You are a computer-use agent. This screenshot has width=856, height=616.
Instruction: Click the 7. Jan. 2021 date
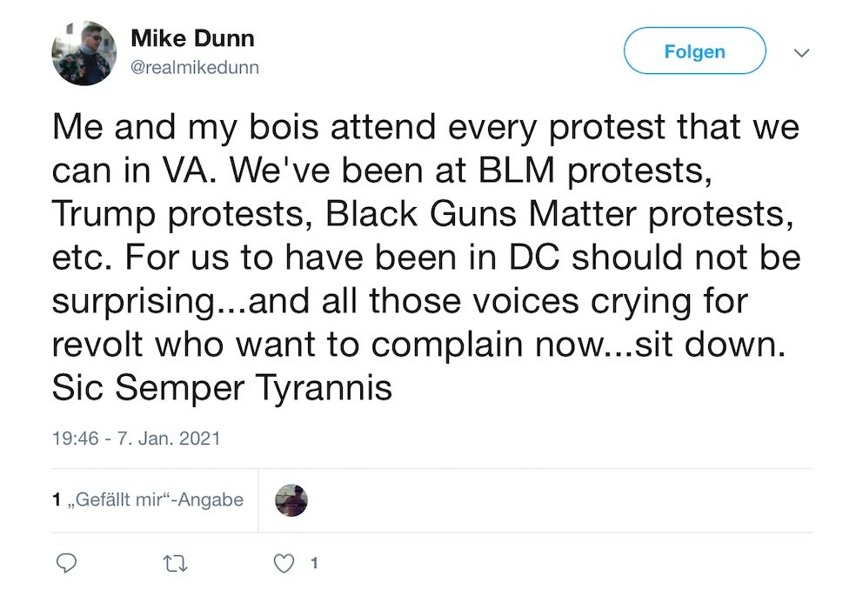pyautogui.click(x=167, y=439)
